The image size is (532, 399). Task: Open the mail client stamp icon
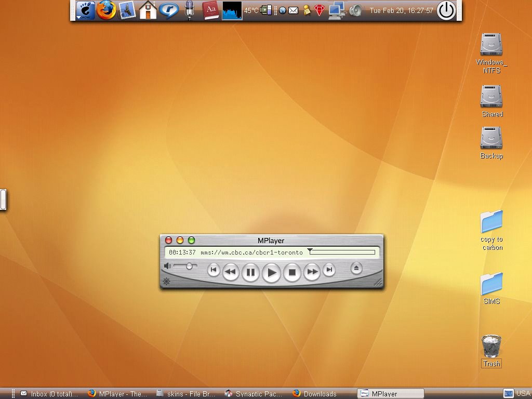pos(127,10)
